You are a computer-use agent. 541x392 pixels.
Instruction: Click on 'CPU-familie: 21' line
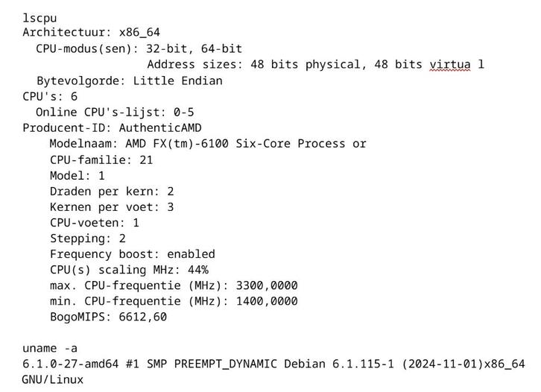click(101, 159)
